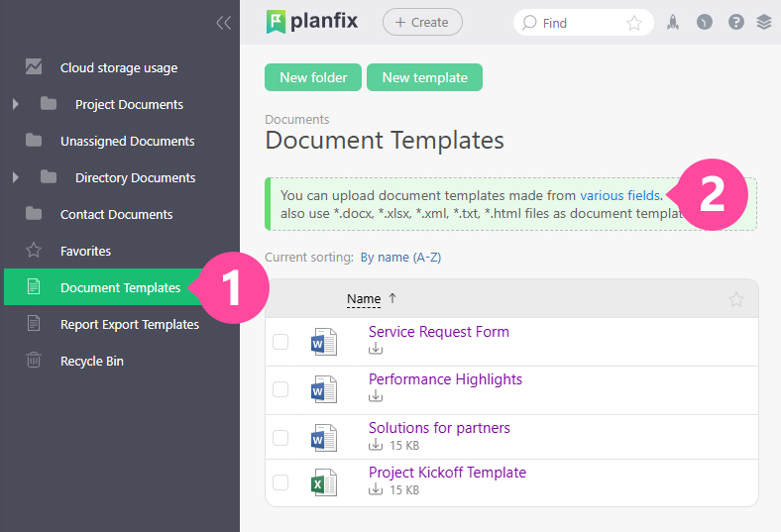Image resolution: width=781 pixels, height=532 pixels.
Task: Open the various fields link
Action: (619, 195)
